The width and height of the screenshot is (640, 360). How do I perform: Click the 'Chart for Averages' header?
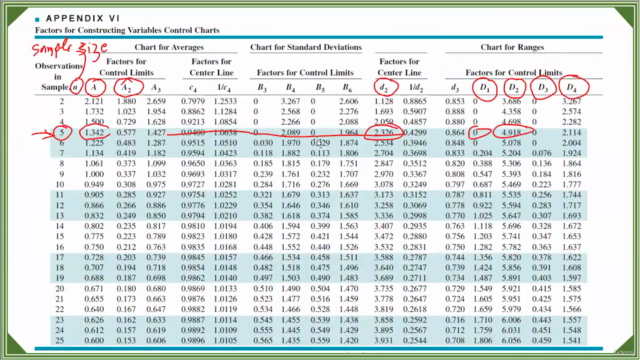coord(169,47)
